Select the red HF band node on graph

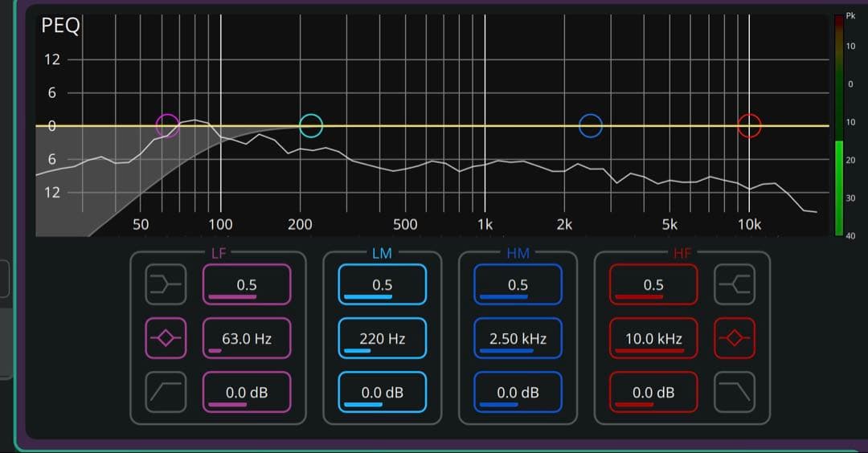(749, 125)
